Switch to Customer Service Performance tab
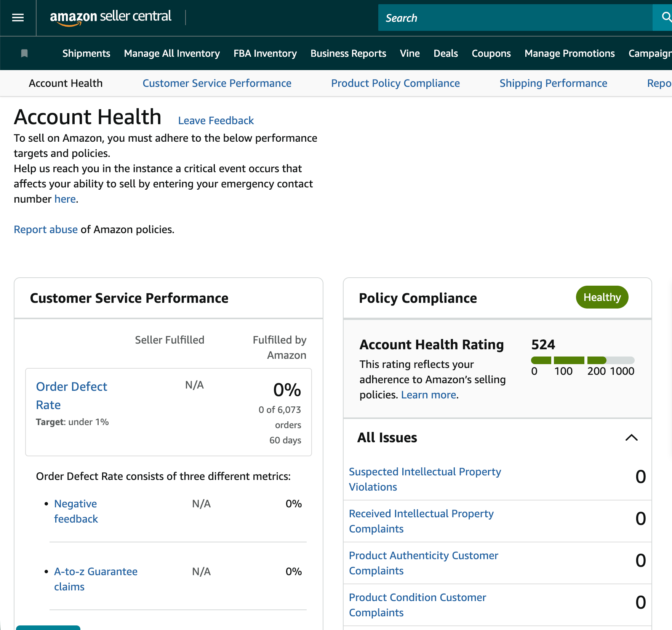 coord(217,83)
